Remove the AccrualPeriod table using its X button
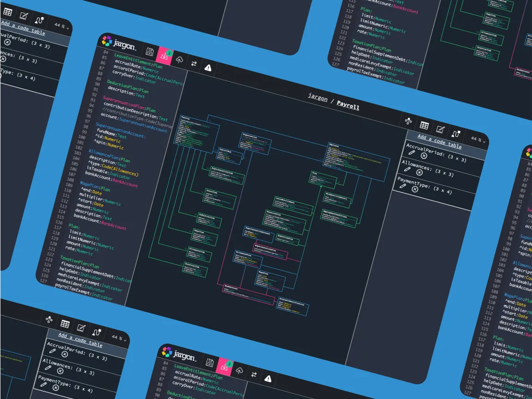Image resolution: width=532 pixels, height=399 pixels. (x=424, y=156)
